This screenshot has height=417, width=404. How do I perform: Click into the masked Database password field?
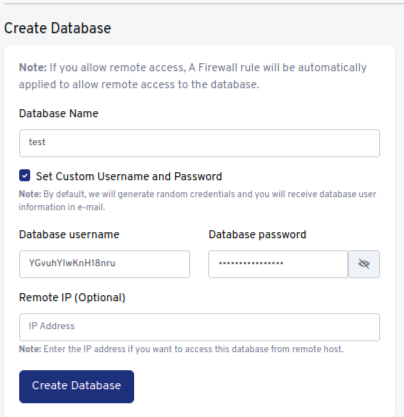point(278,264)
